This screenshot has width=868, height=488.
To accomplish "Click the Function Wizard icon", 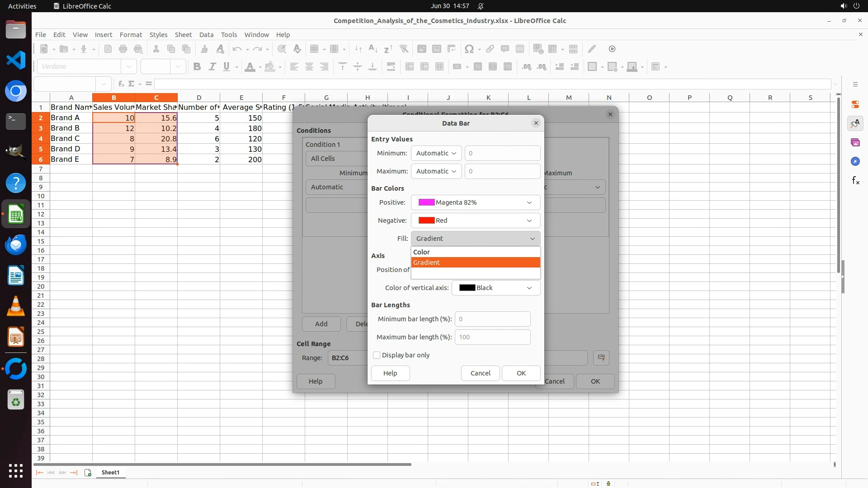I will [x=121, y=84].
